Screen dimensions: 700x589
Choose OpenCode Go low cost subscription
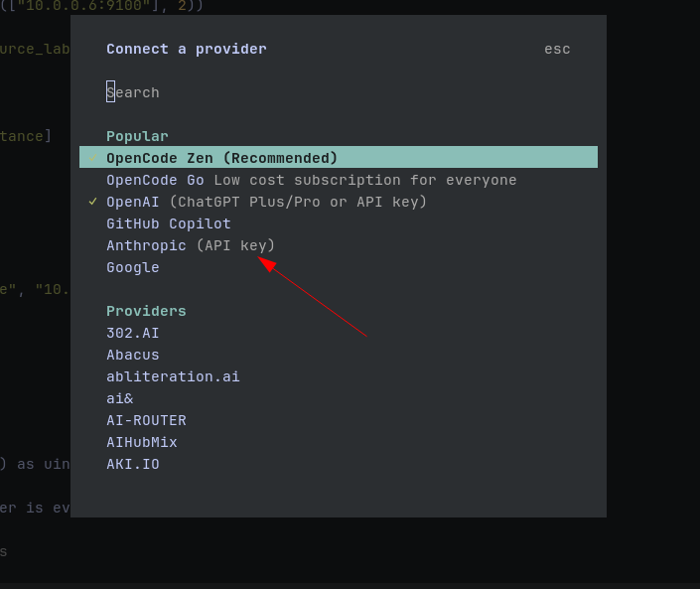[x=339, y=180]
